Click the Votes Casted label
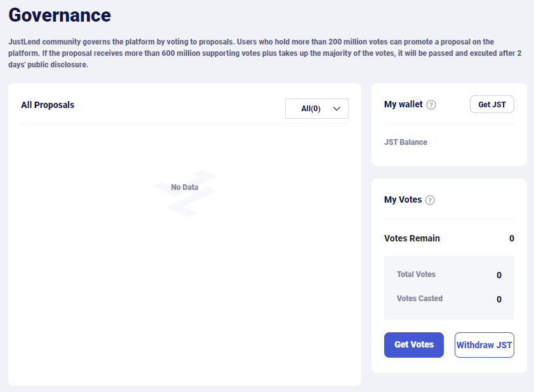The height and width of the screenshot is (392, 534). tap(420, 299)
